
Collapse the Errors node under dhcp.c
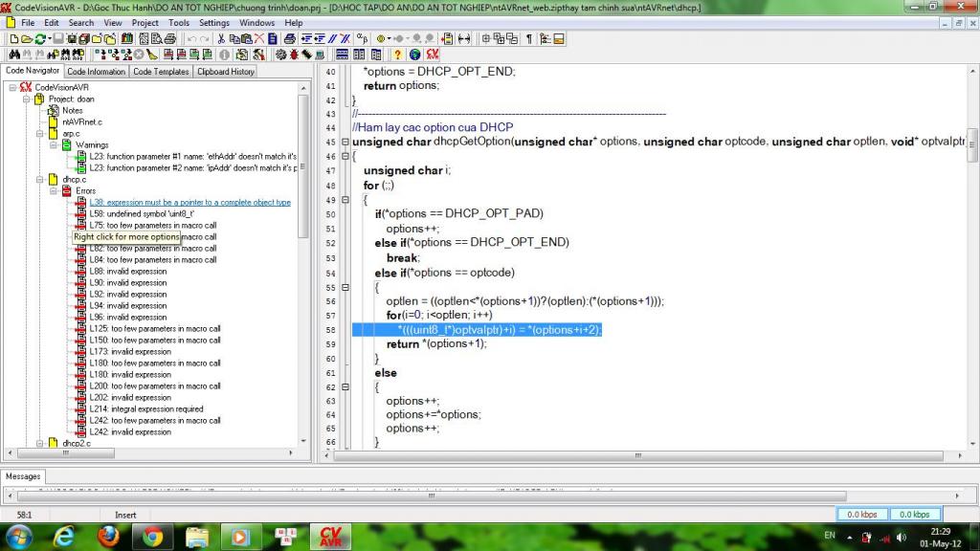54,190
